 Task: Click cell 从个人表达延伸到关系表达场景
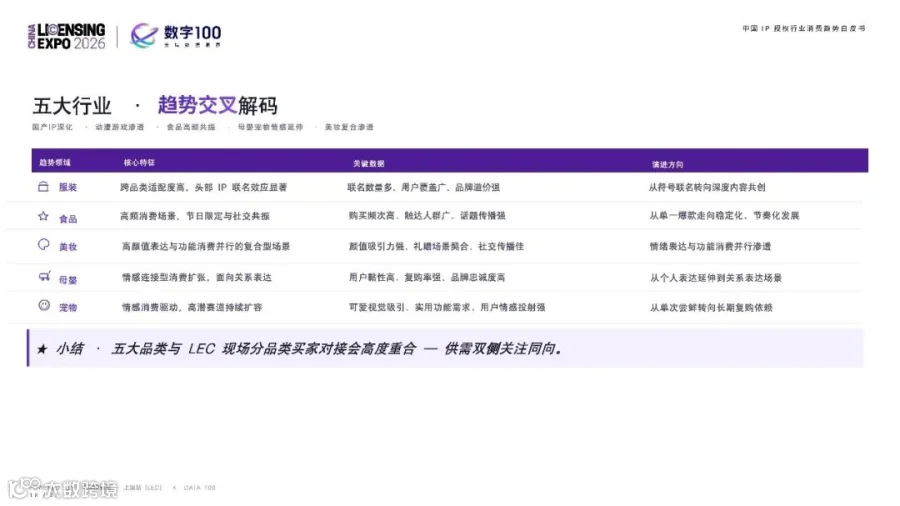716,278
